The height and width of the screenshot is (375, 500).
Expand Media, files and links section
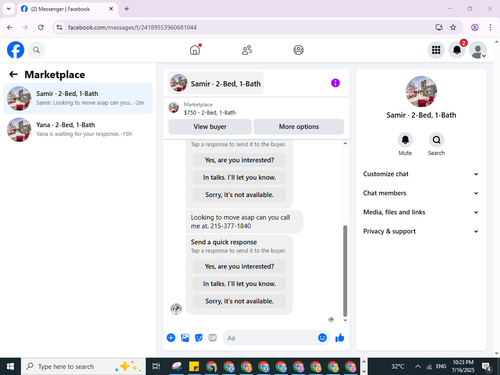[x=421, y=212]
